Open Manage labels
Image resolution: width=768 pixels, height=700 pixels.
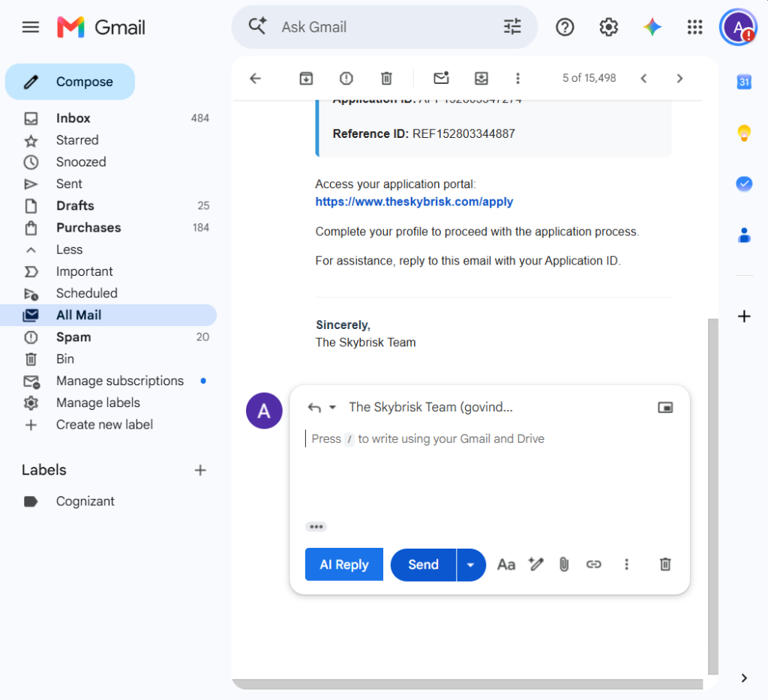click(x=108, y=402)
